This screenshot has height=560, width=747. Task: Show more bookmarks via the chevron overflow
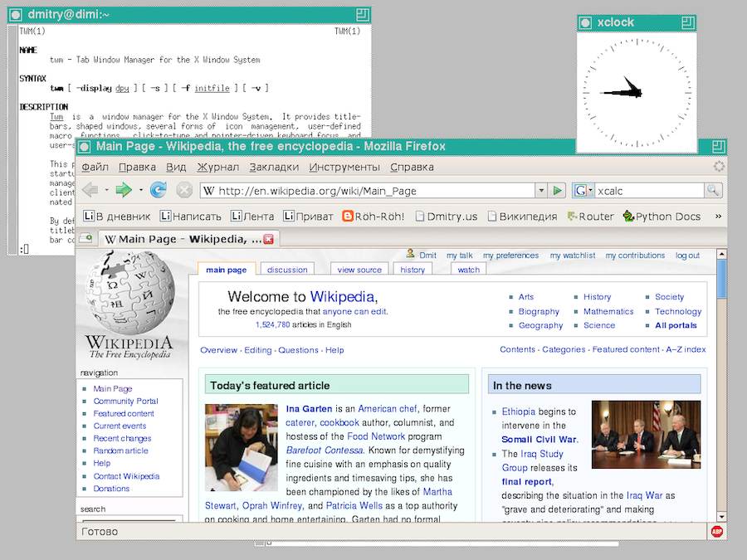pos(718,217)
